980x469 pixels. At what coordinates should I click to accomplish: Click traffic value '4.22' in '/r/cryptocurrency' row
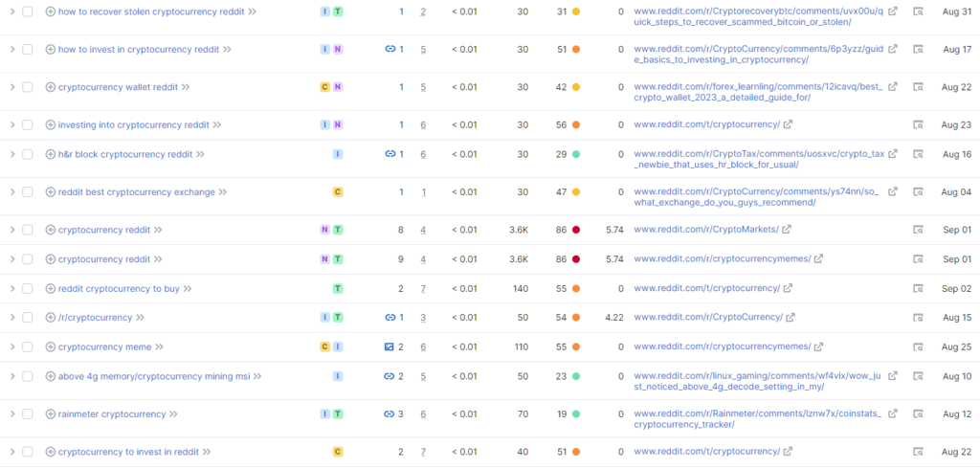[614, 317]
